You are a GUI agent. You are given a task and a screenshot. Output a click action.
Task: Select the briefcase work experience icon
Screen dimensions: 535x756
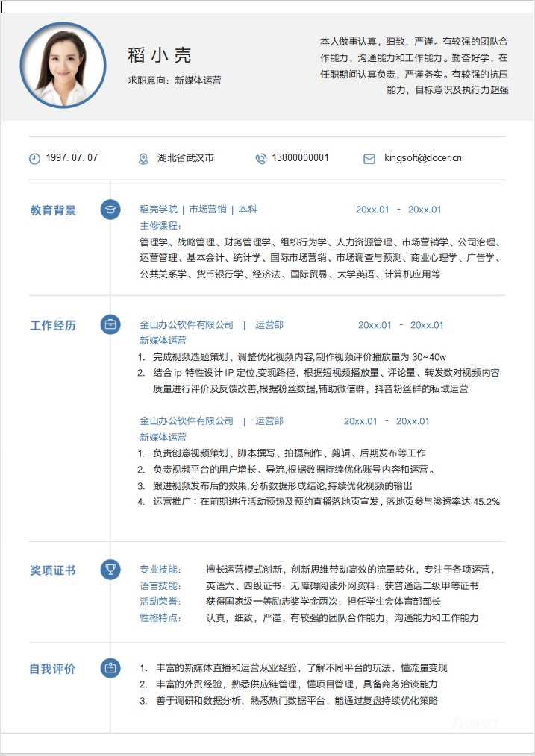[x=110, y=324]
